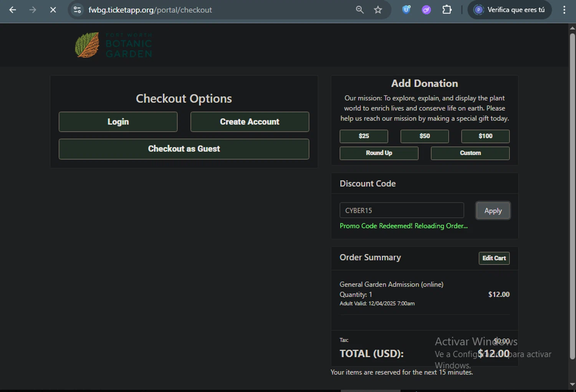Open the purple round extension icon
This screenshot has height=392, width=576.
(x=426, y=10)
